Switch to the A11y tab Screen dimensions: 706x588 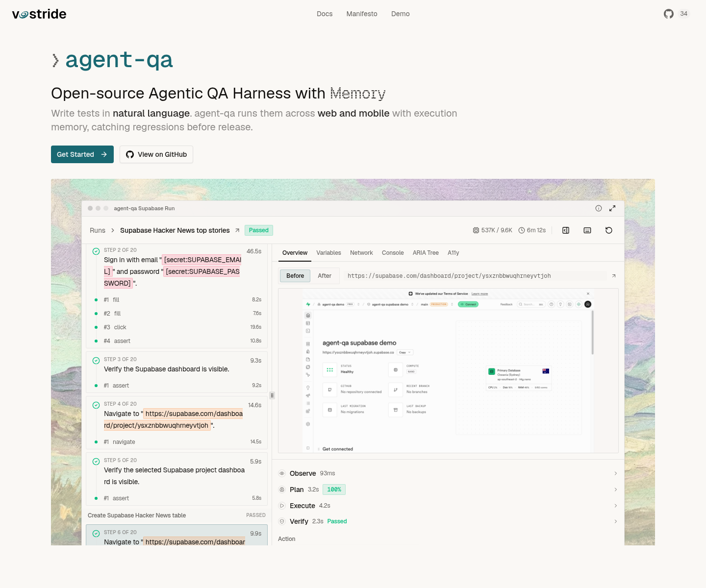pyautogui.click(x=454, y=253)
